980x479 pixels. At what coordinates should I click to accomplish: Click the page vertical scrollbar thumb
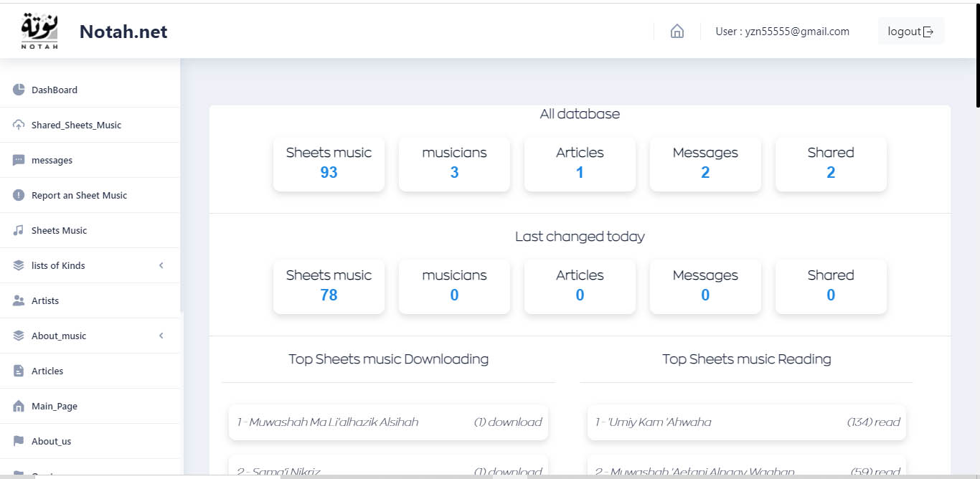(976, 54)
